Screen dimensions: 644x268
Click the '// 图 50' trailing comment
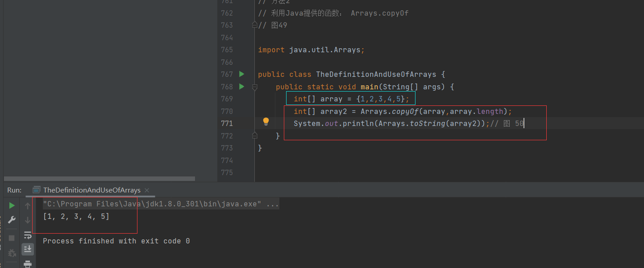pos(507,123)
